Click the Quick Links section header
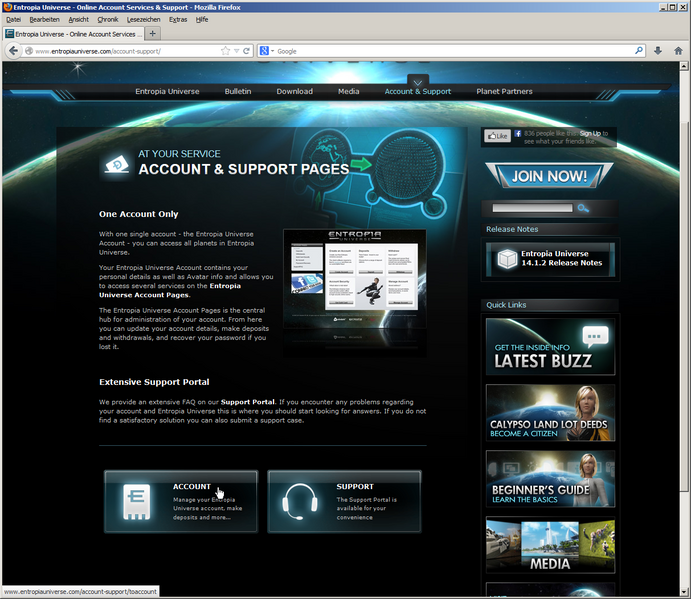Image resolution: width=691 pixels, height=599 pixels. [x=550, y=305]
